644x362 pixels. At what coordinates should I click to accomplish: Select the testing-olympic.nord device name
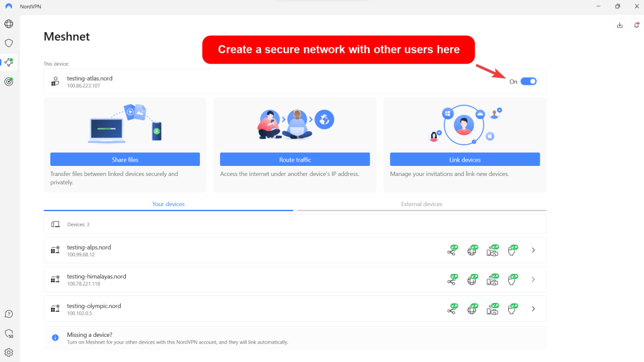(x=94, y=306)
